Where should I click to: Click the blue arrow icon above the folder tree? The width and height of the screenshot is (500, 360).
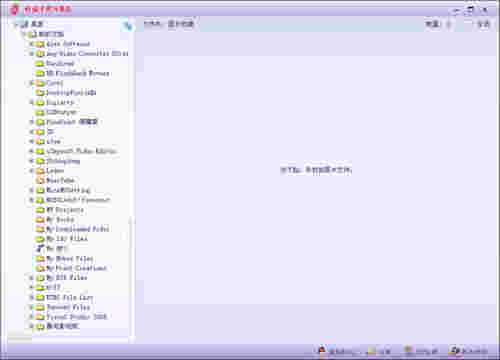pyautogui.click(x=128, y=26)
